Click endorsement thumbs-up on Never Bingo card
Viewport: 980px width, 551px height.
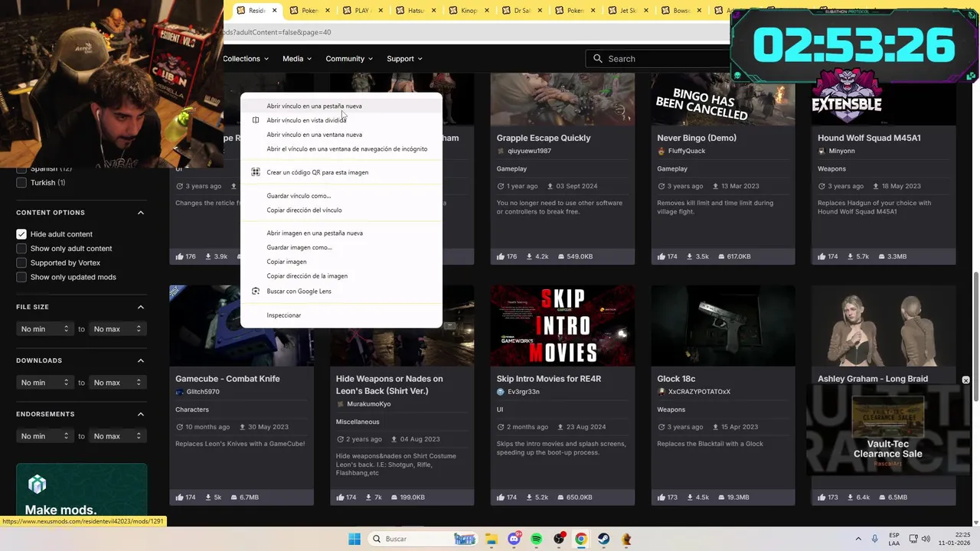pos(661,256)
